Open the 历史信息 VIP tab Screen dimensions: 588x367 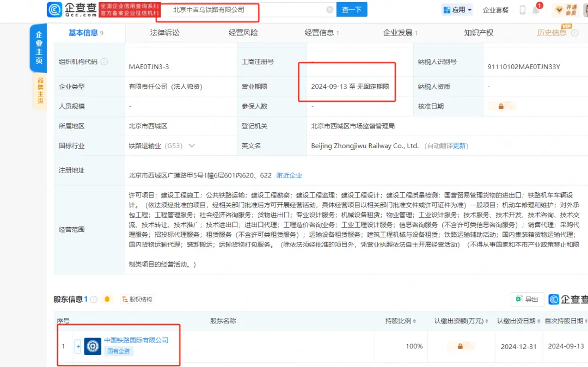[x=552, y=33]
